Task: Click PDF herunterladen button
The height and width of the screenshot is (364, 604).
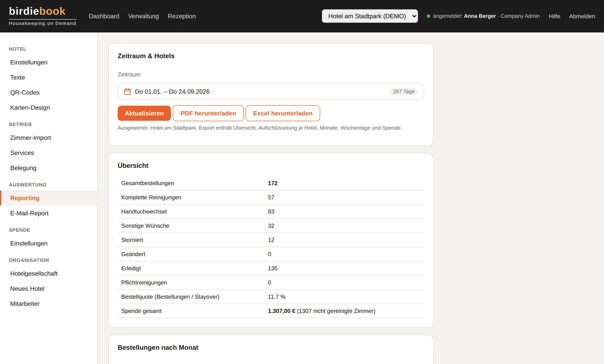Action: [x=208, y=113]
